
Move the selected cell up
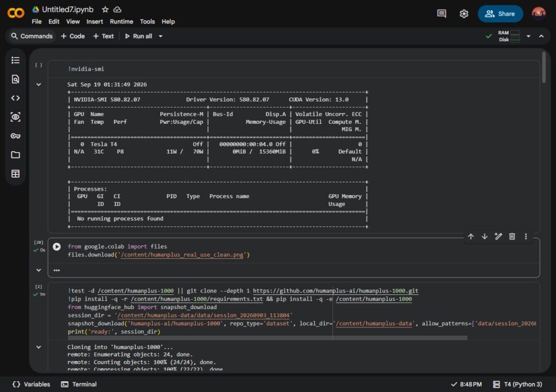pyautogui.click(x=471, y=236)
